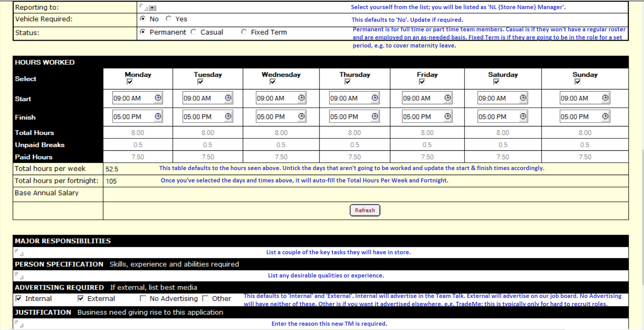The height and width of the screenshot is (330, 644).
Task: Click Sunday's Paid Hours value '7.50'
Action: (x=585, y=157)
